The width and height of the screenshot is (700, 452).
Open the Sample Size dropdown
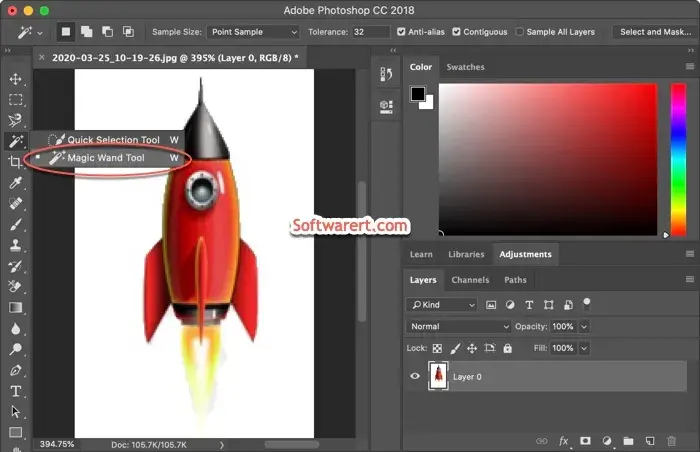[x=253, y=32]
